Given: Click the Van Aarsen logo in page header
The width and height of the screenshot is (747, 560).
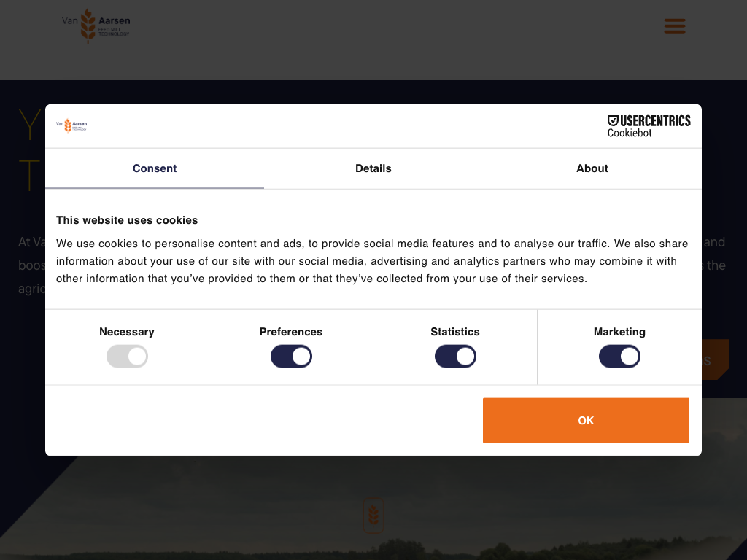Looking at the screenshot, I should coord(96,26).
